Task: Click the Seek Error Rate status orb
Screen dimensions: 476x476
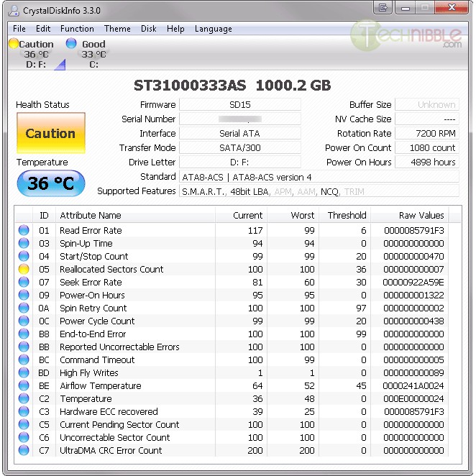Action: pyautogui.click(x=24, y=283)
